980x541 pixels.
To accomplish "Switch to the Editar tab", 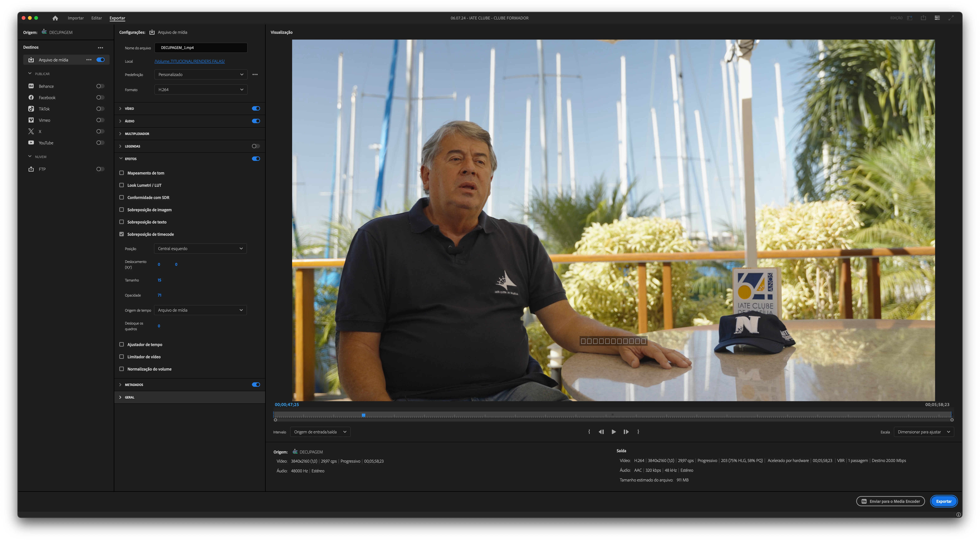I will 96,18.
